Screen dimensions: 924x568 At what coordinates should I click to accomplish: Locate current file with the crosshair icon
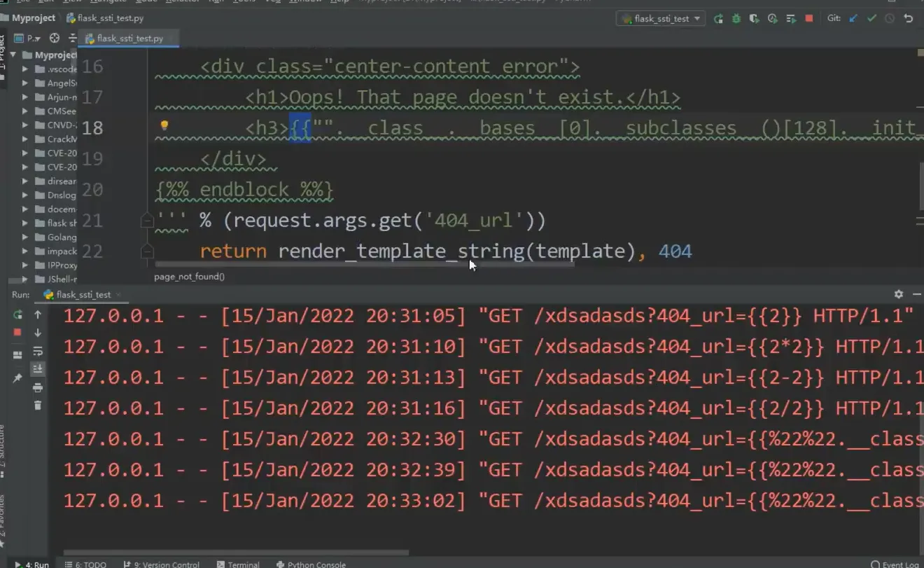click(55, 39)
